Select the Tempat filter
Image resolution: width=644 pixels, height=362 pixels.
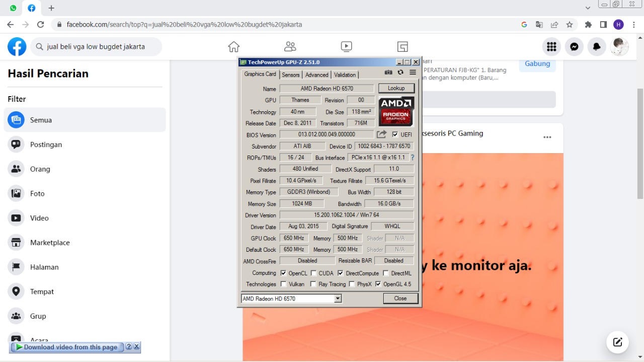(x=85, y=292)
